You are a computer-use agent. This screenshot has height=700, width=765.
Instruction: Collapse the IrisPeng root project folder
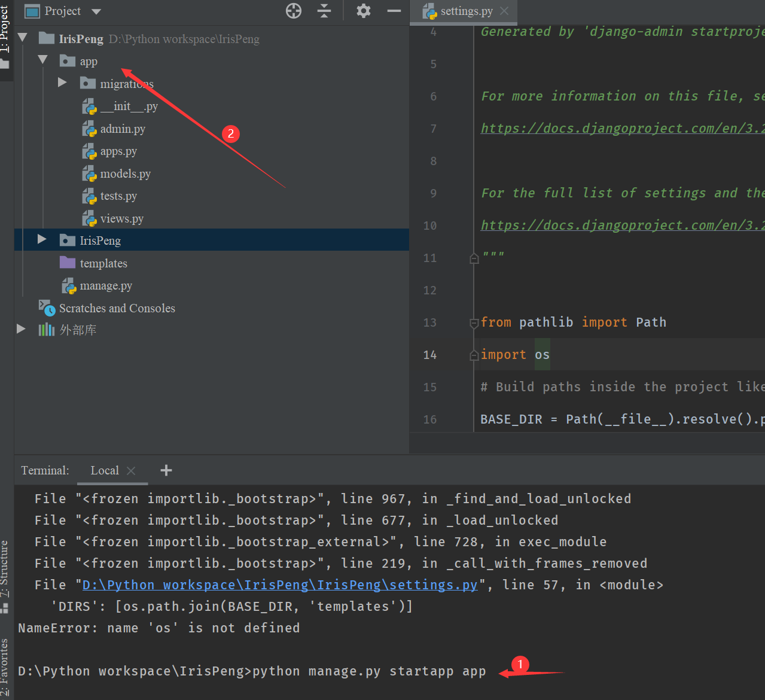(x=23, y=38)
